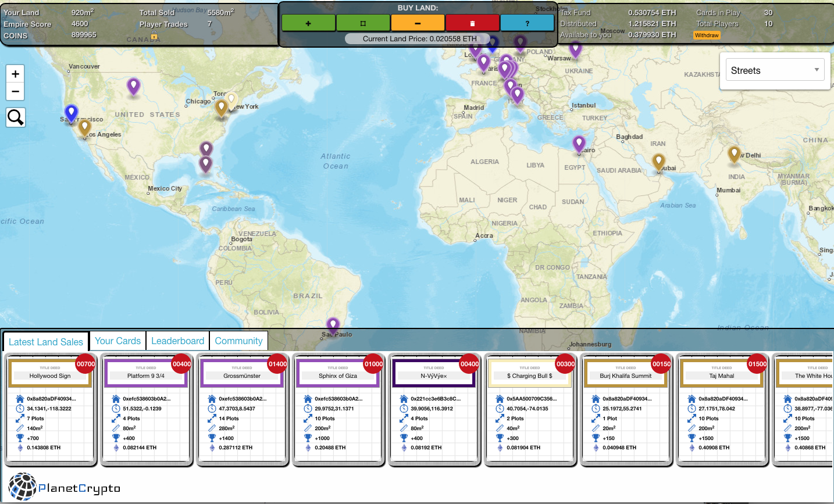
Task: Select the Sphinx of Giza card title
Action: pyautogui.click(x=338, y=376)
